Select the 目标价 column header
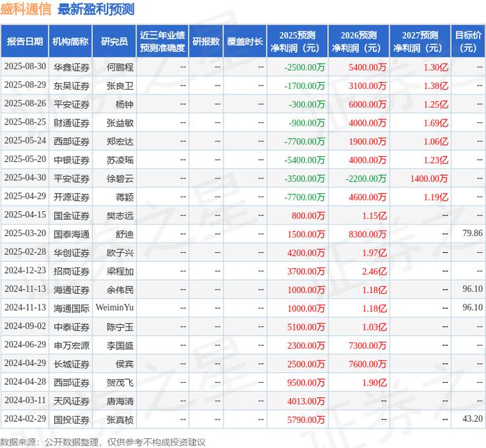This screenshot has width=486, height=448. click(468, 41)
